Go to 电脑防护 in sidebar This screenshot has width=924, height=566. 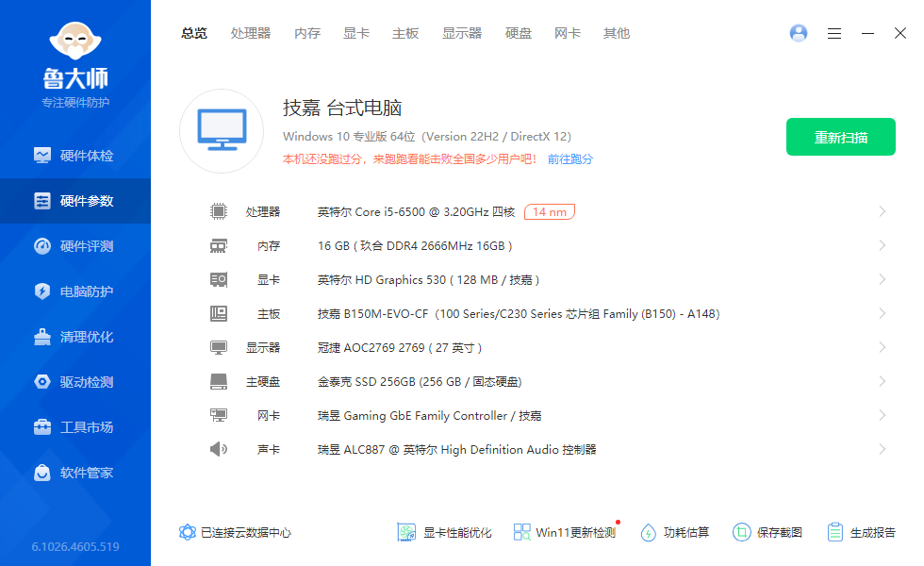coord(75,291)
